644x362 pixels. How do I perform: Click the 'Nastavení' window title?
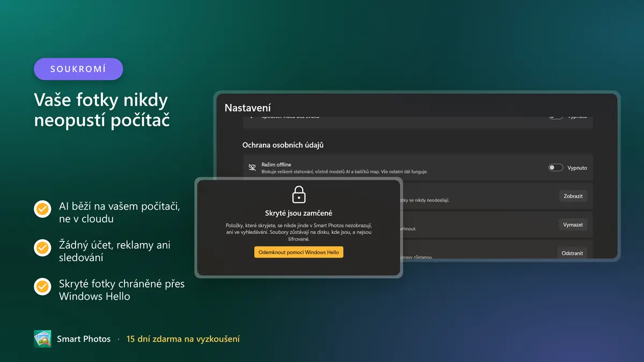[247, 108]
